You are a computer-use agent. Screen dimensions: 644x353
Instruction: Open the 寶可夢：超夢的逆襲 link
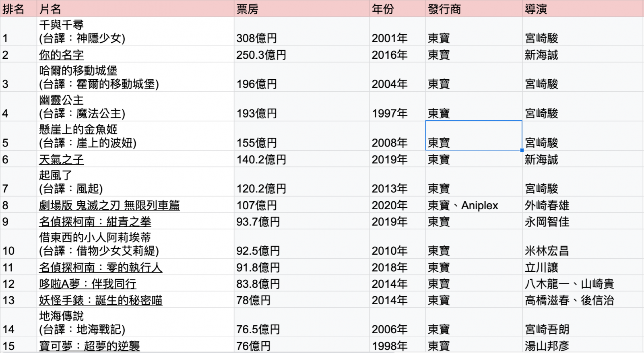point(89,346)
